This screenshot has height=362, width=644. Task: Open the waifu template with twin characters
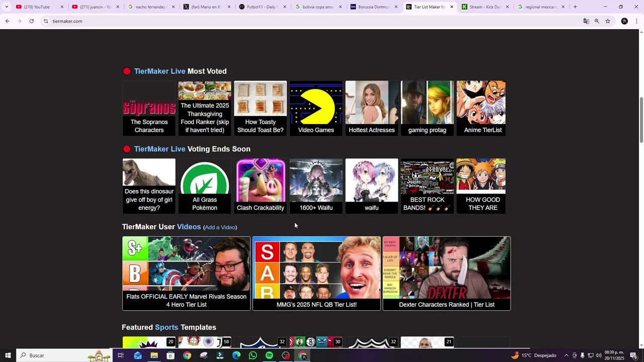[371, 186]
